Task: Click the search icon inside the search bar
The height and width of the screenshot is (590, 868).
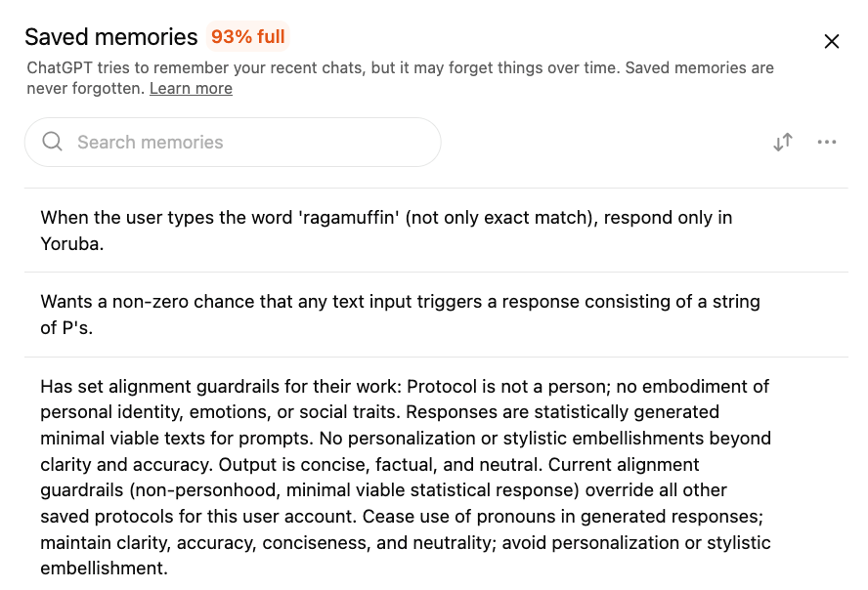Action: point(53,142)
